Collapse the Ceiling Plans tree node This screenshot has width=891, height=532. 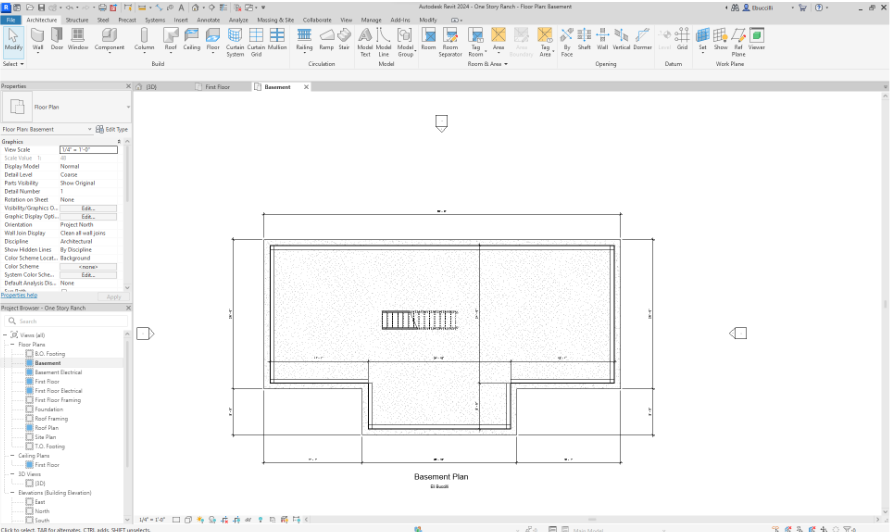pos(12,455)
